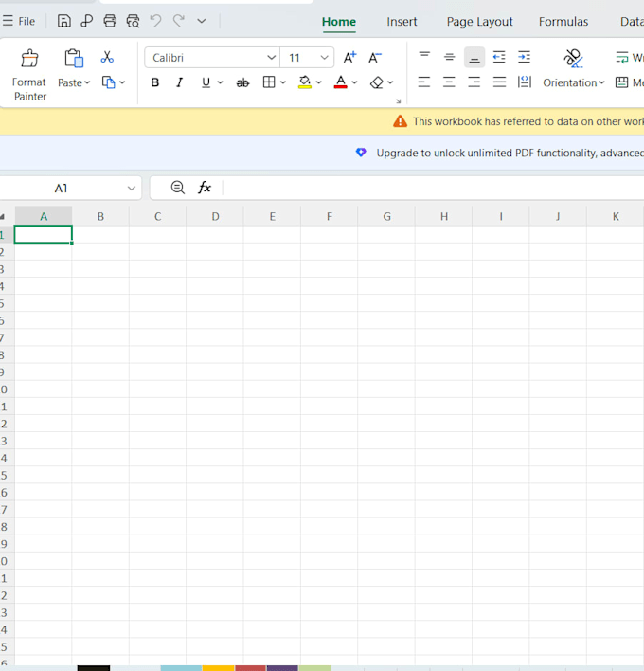Toggle Italic formatting
This screenshot has width=644, height=671.
coord(180,82)
